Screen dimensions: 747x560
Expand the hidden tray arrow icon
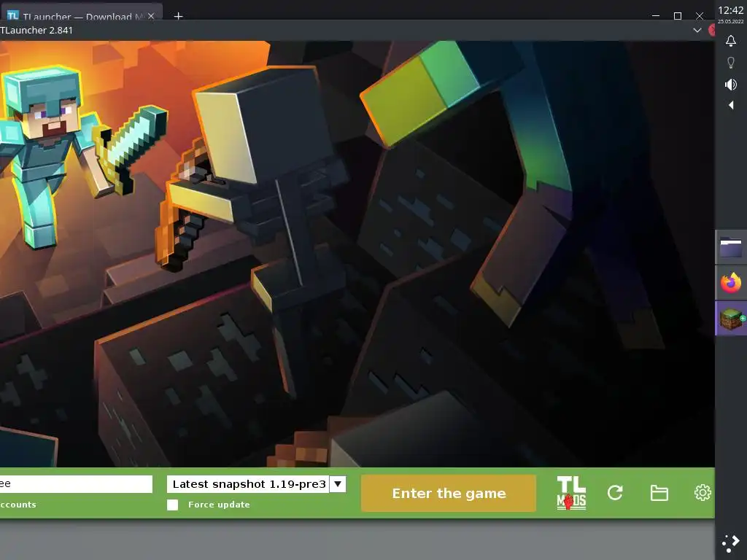coord(731,105)
